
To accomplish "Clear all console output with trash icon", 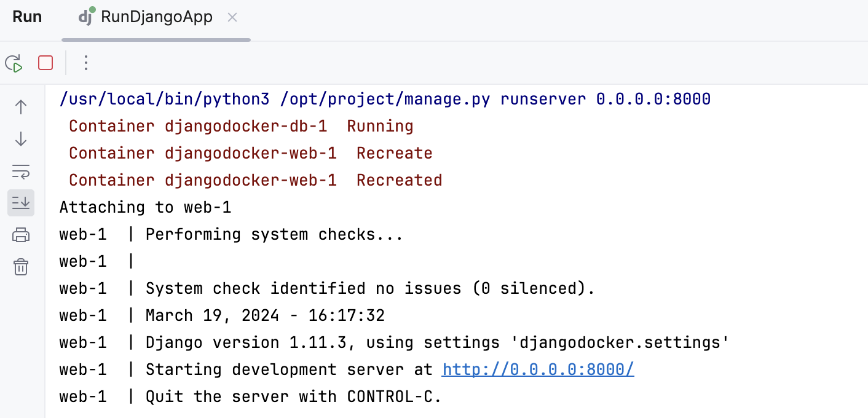I will pyautogui.click(x=20, y=267).
